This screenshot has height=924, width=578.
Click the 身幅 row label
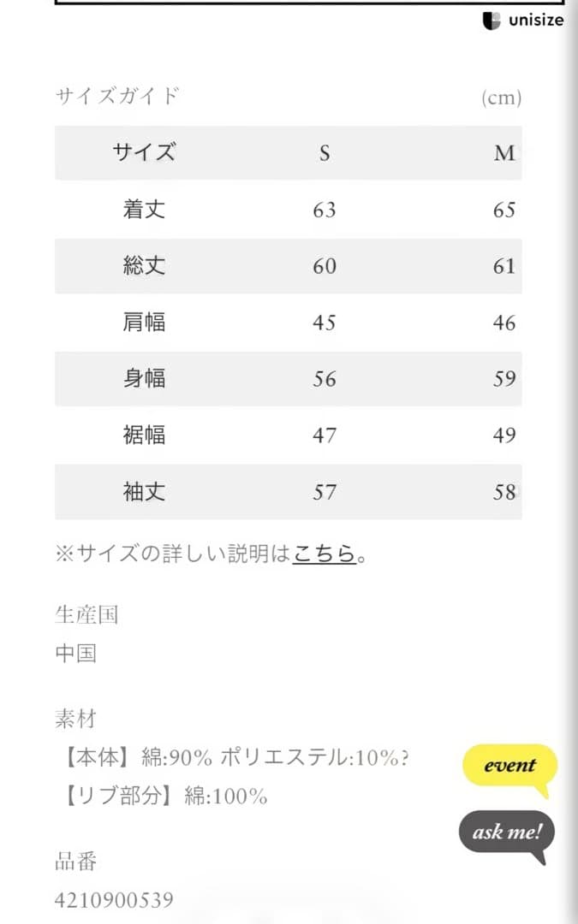click(144, 378)
